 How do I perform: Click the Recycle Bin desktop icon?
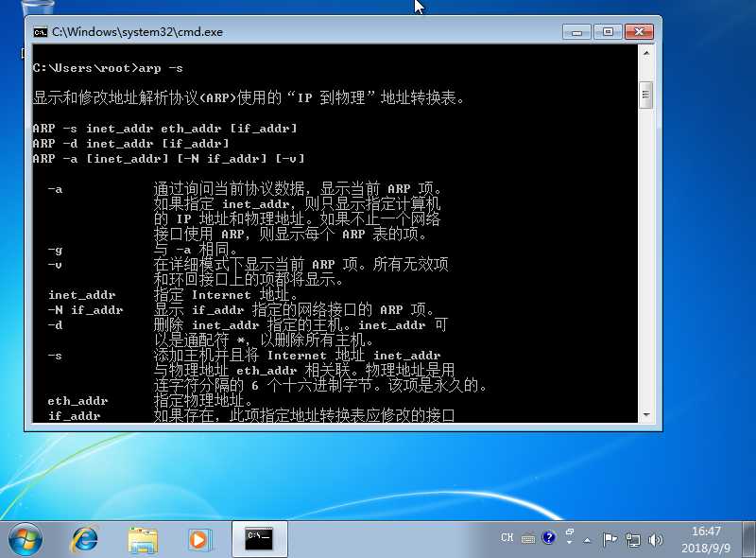38,7
